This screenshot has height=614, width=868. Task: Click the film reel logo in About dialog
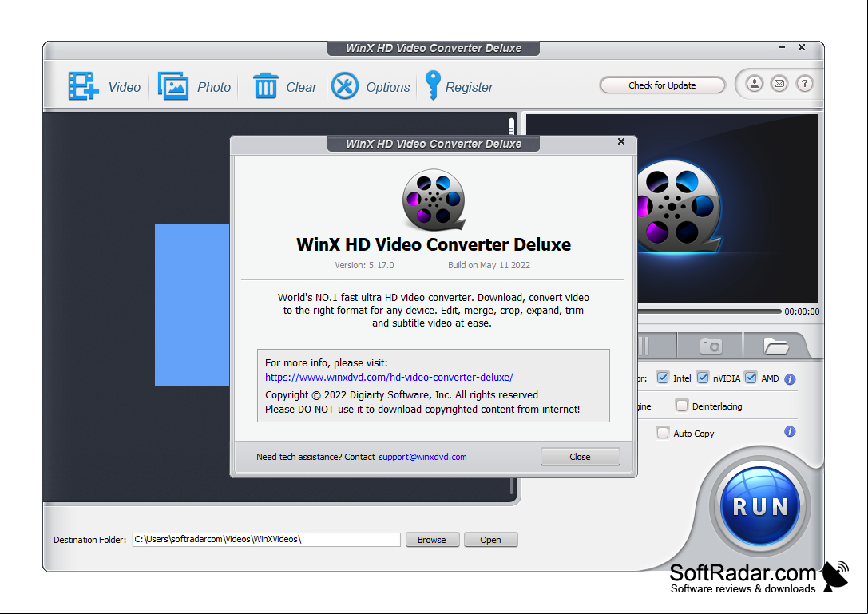[x=434, y=200]
